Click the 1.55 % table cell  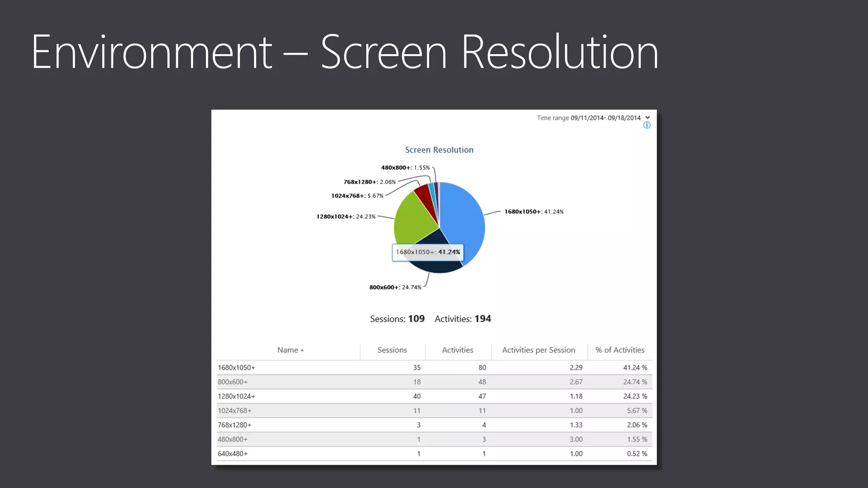click(x=637, y=439)
